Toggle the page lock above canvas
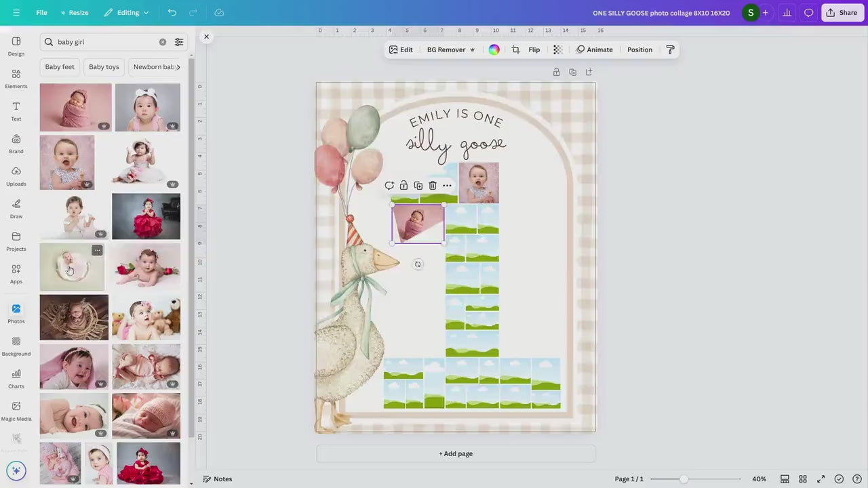 click(556, 73)
